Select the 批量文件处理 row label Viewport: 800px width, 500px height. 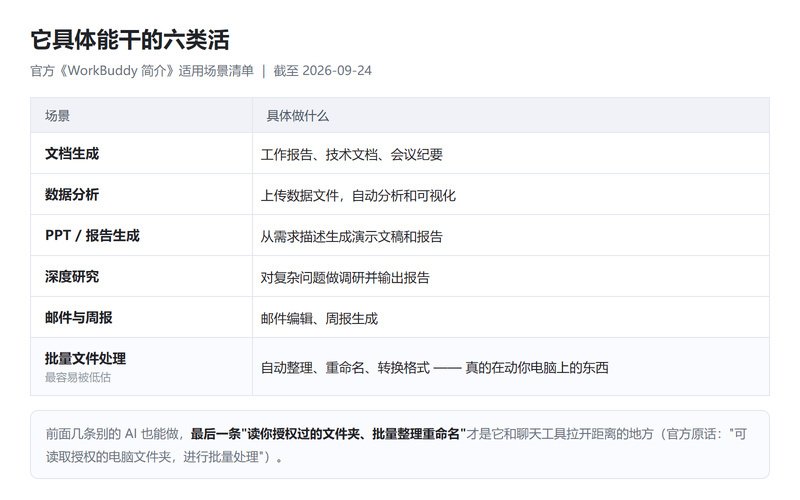click(85, 358)
